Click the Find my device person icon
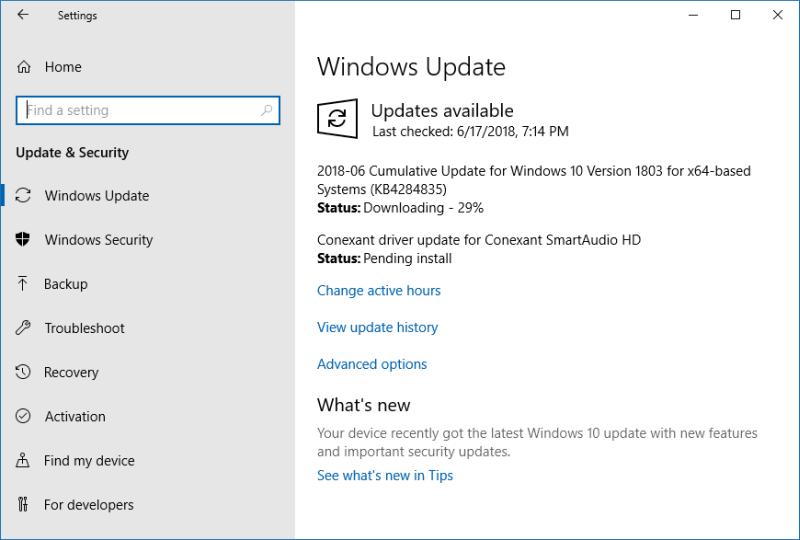This screenshot has width=800, height=540. [22, 460]
